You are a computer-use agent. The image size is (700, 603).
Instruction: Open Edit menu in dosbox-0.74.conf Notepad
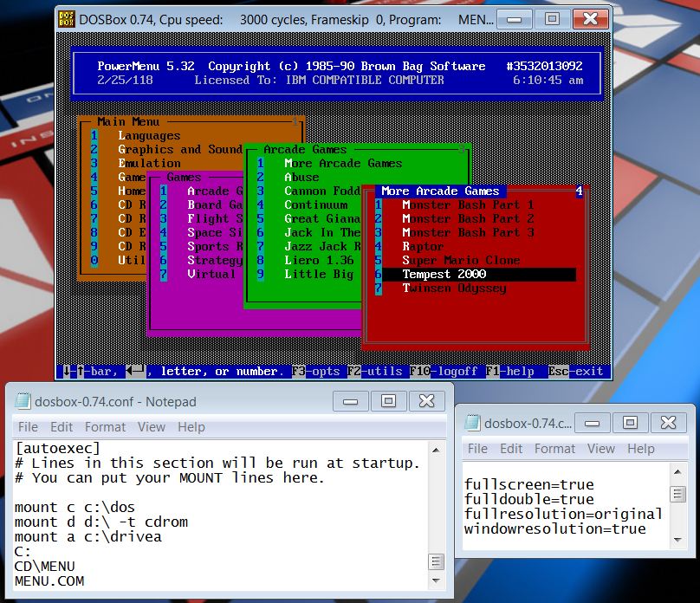click(x=62, y=427)
